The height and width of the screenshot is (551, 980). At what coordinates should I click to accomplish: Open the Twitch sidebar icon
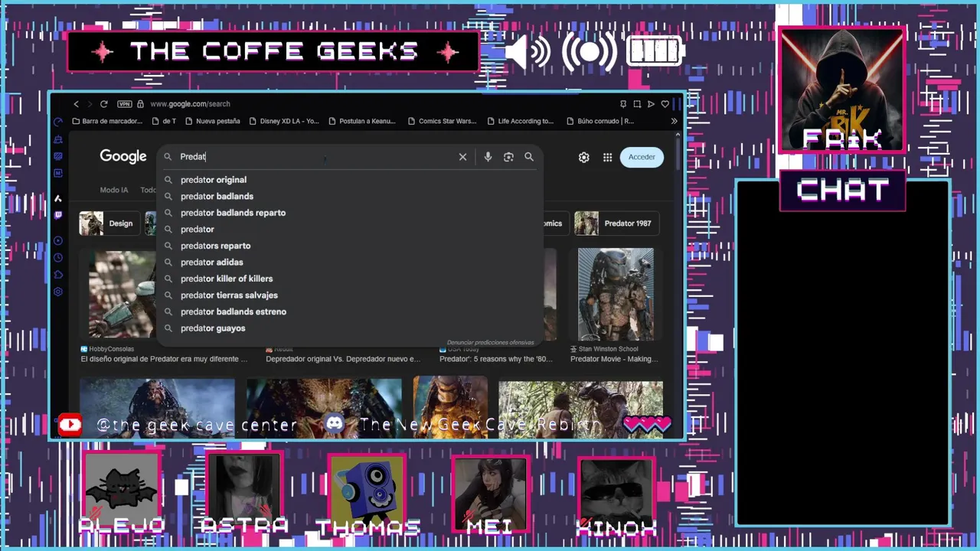(58, 215)
